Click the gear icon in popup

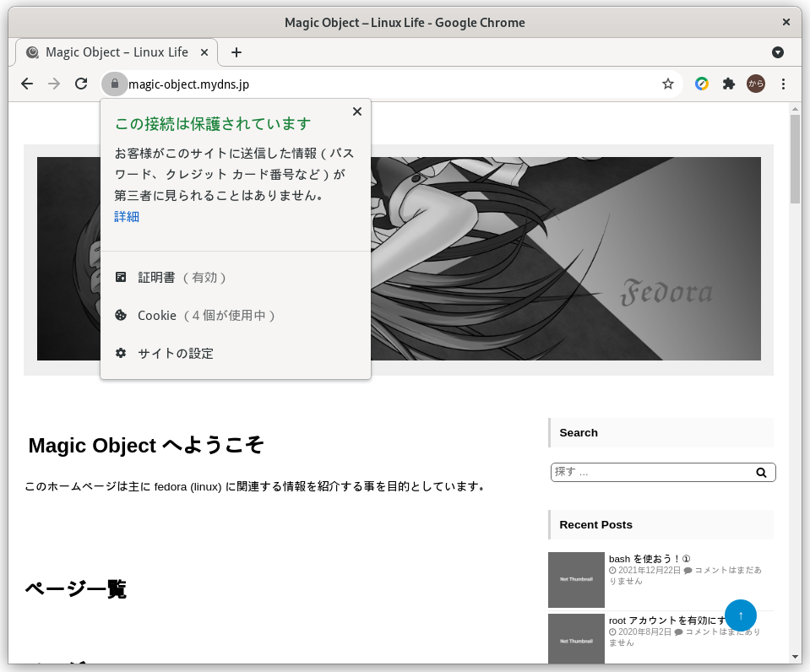click(x=121, y=353)
